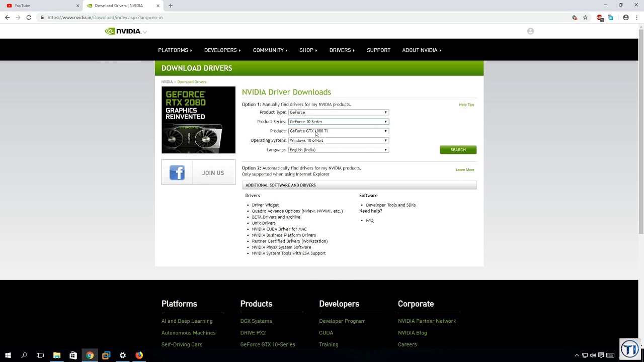The image size is (644, 362).
Task: Launch File Explorer from the taskbar
Action: point(57,355)
